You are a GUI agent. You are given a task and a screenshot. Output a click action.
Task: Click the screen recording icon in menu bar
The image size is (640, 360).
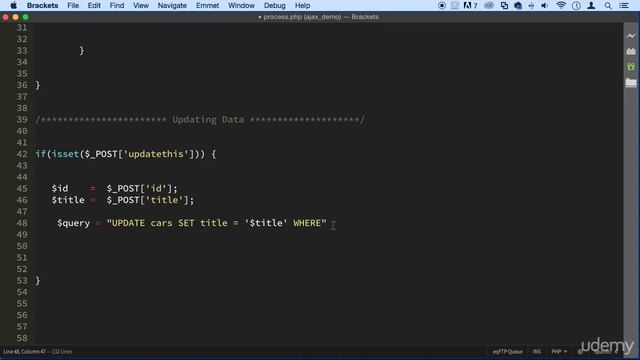442,5
